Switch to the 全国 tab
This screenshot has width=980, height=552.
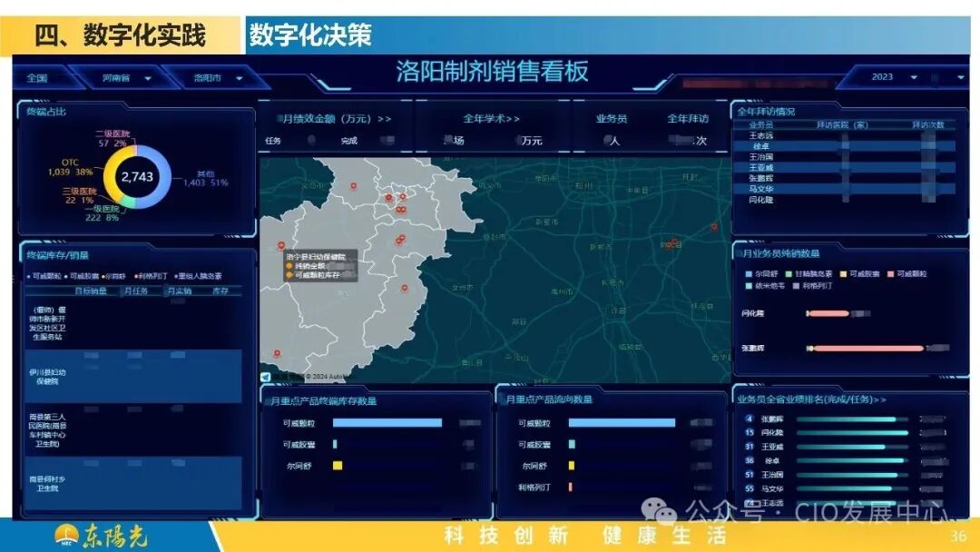pyautogui.click(x=37, y=78)
